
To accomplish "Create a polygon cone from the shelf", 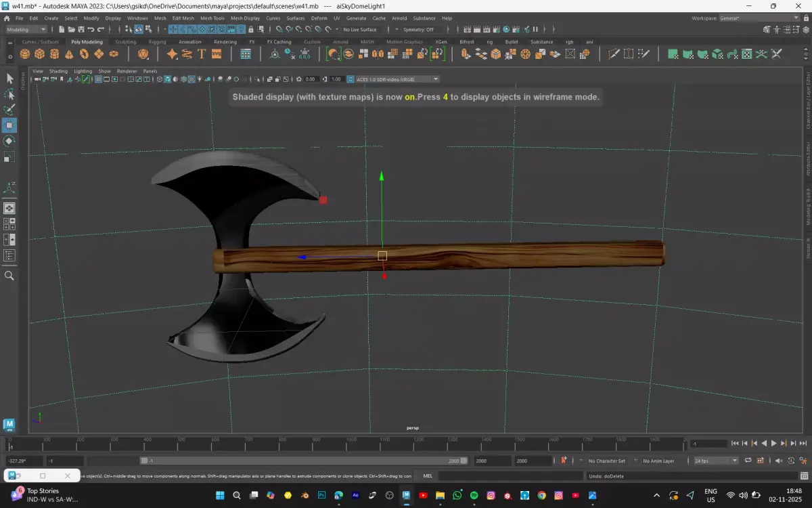I will coord(68,54).
